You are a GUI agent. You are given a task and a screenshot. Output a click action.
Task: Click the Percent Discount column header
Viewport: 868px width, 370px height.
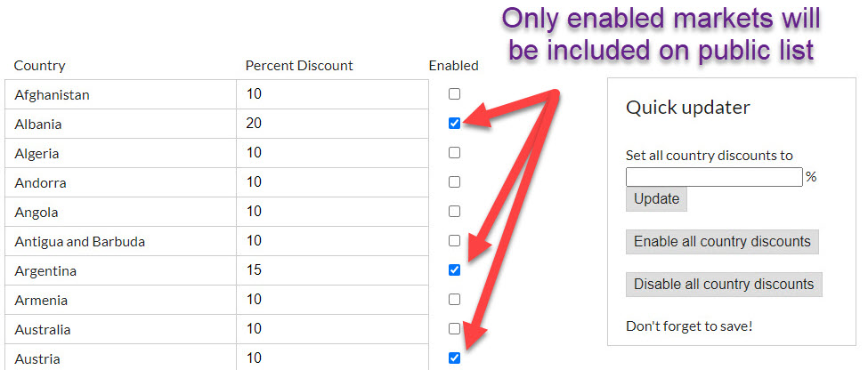pos(299,66)
